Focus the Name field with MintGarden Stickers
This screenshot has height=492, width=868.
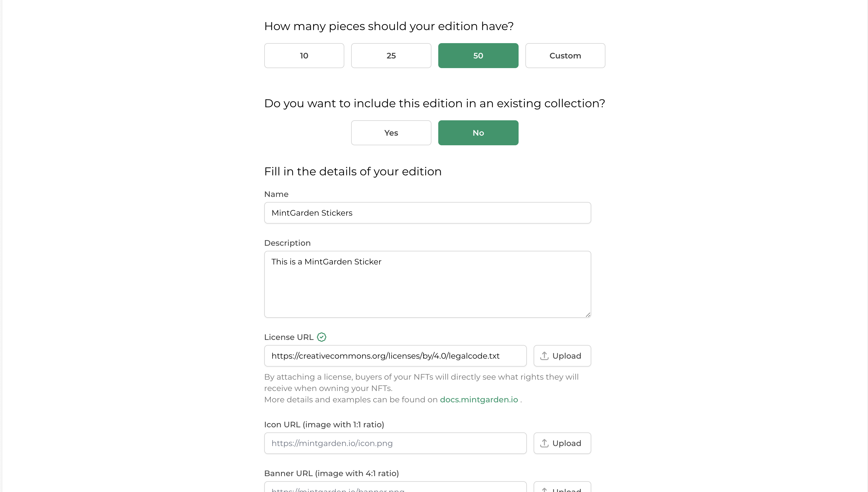pyautogui.click(x=427, y=213)
